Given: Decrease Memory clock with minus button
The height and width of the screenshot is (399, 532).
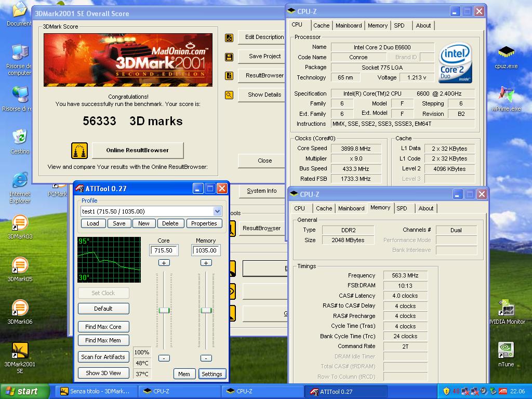Looking at the screenshot, I should pyautogui.click(x=206, y=358).
